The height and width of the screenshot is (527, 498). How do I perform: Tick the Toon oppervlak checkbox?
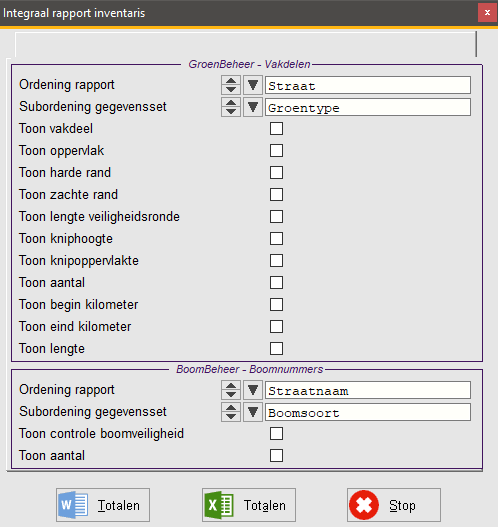(276, 151)
